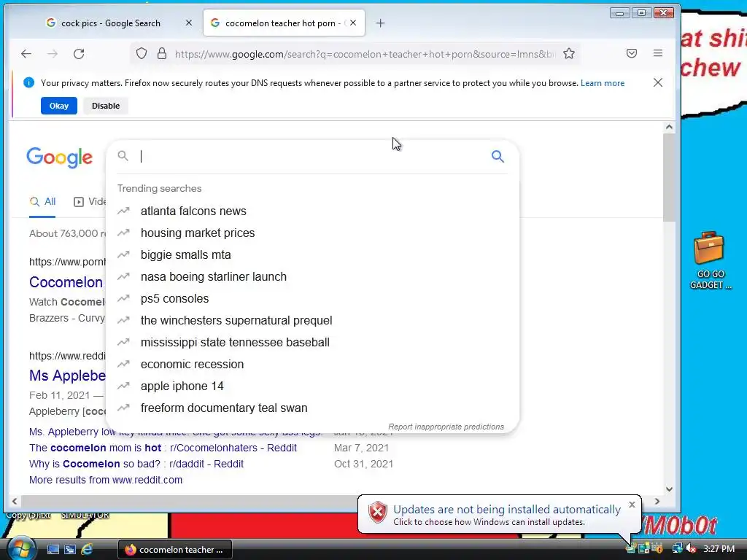Open the Learn more link
This screenshot has height=560, width=747.
(602, 83)
